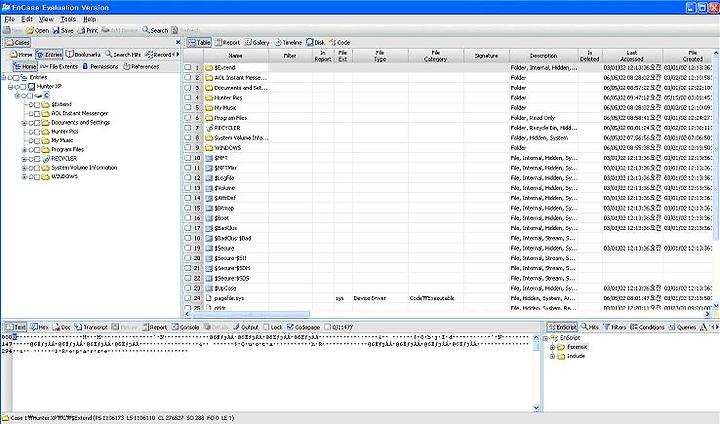The height and width of the screenshot is (424, 720).
Task: Tick checkbox for row 10 $MFT
Action: tap(188, 158)
